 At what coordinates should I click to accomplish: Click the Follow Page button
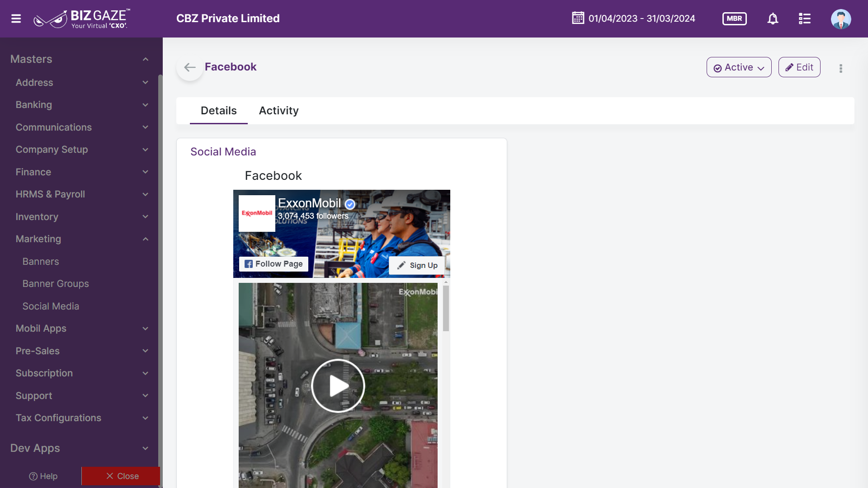(274, 264)
